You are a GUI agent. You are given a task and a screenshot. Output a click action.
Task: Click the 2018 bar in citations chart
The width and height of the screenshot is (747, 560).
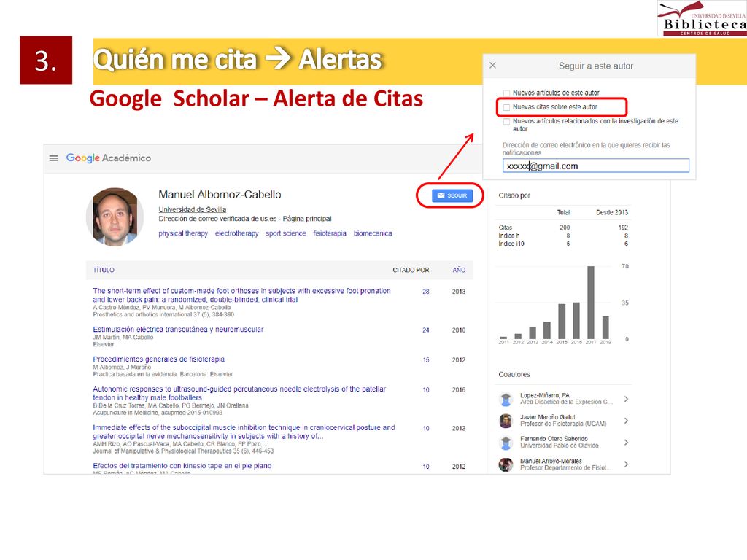[x=605, y=327]
